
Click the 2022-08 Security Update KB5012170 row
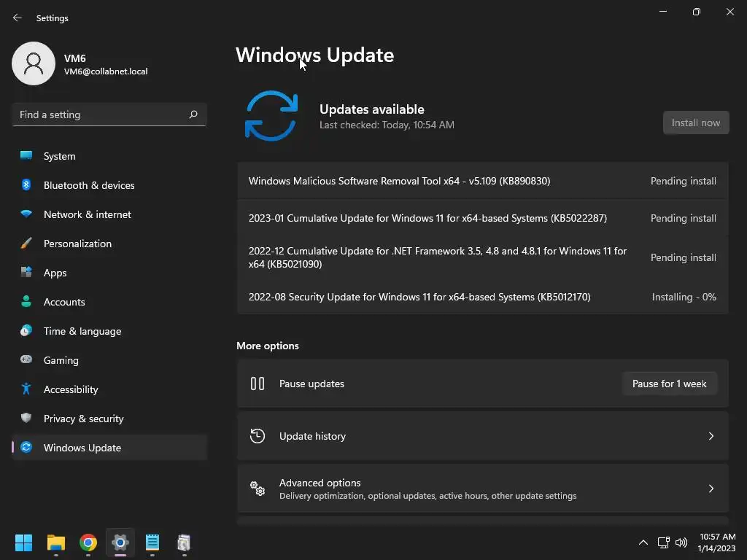tap(483, 297)
